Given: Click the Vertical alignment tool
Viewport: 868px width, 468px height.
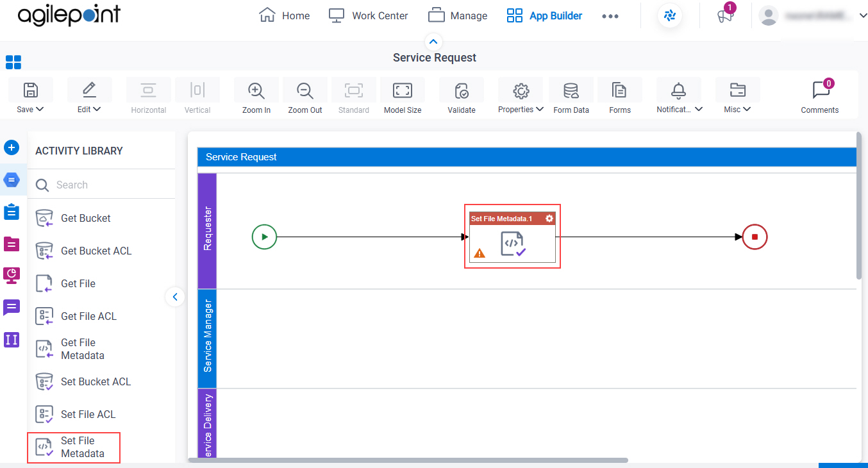Looking at the screenshot, I should click(x=197, y=90).
